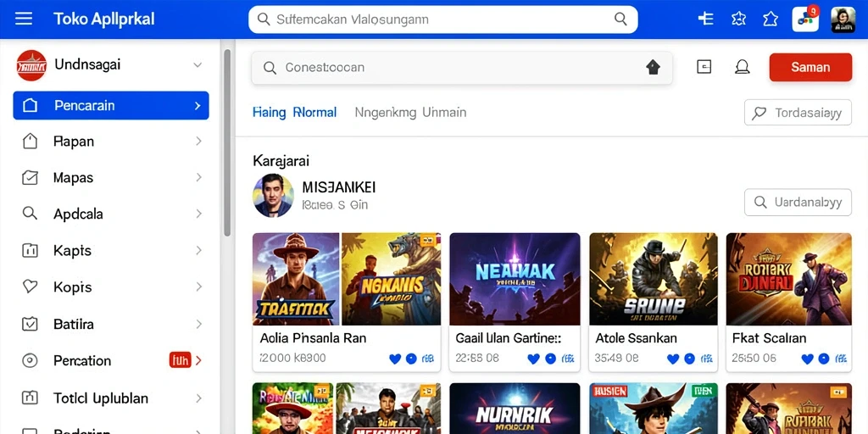868x434 pixels.
Task: Open the apps icon with notification badge
Action: (x=805, y=20)
